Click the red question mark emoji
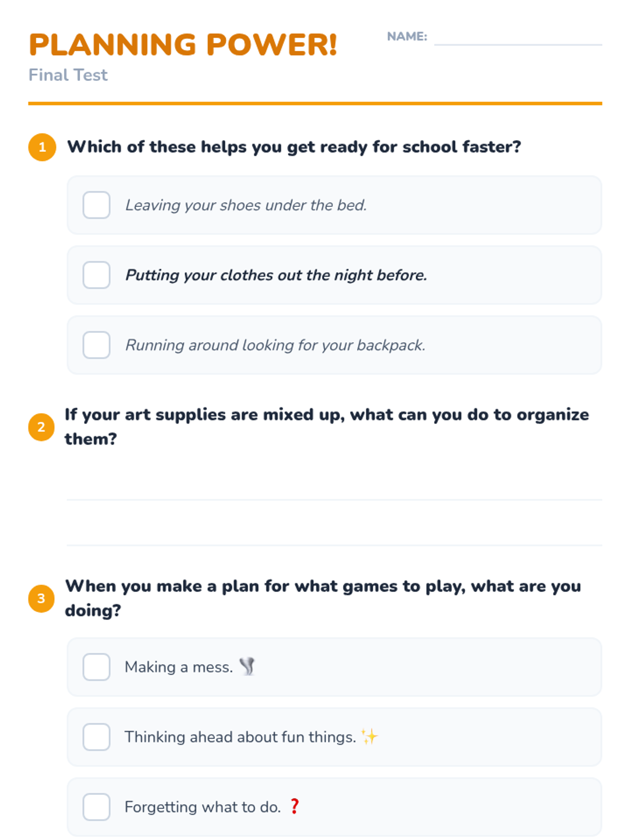Image resolution: width=630 pixels, height=840 pixels. 295,806
